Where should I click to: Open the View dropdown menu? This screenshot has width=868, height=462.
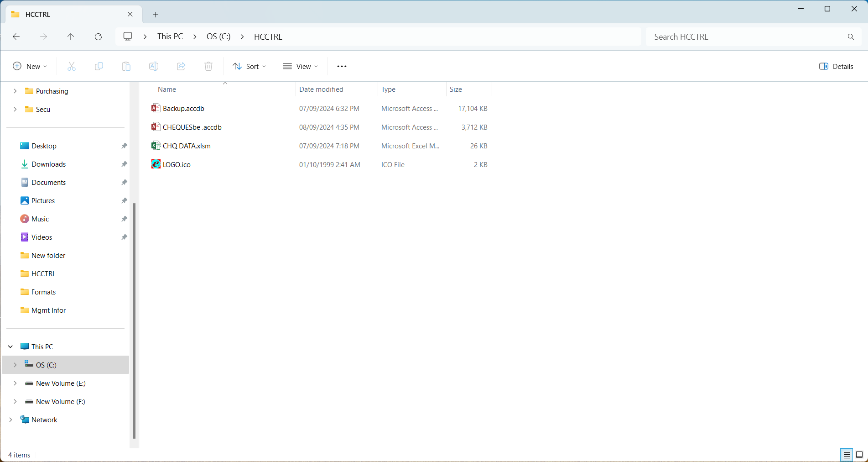click(x=301, y=67)
